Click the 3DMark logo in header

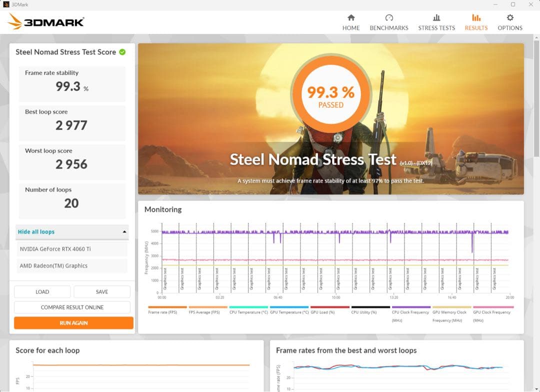tap(46, 21)
